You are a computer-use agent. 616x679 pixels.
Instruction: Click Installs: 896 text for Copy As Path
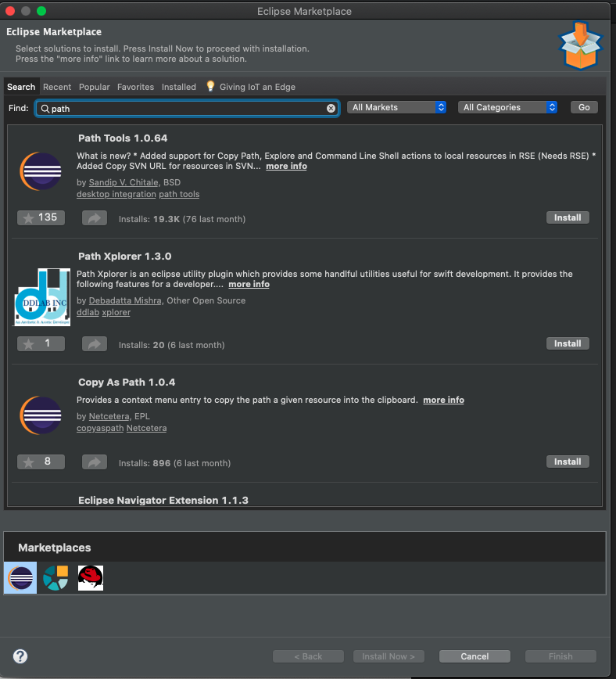[174, 463]
